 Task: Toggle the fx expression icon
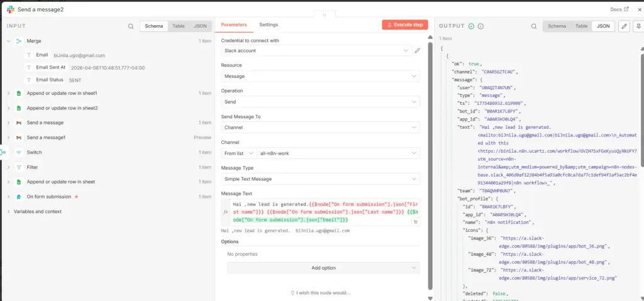click(226, 212)
